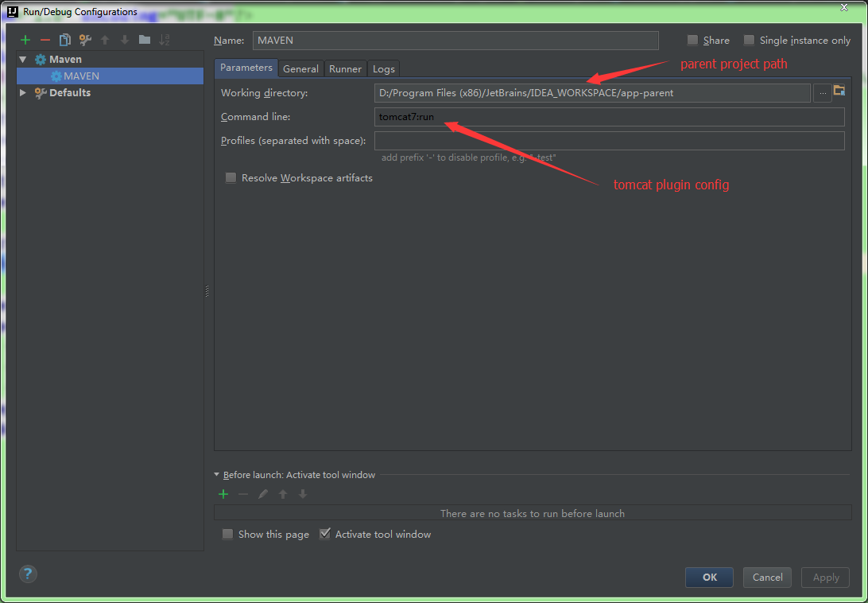Click the OK button
Viewport: 868px width, 603px height.
pyautogui.click(x=709, y=578)
